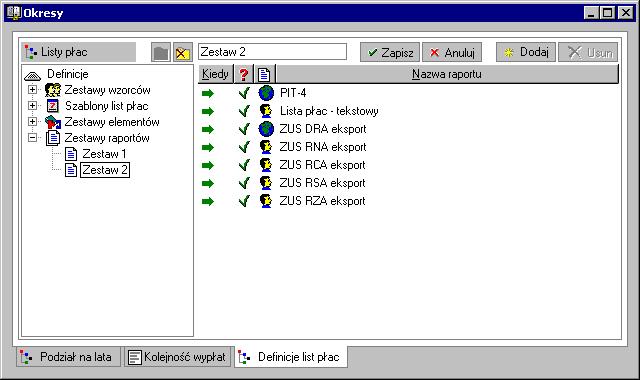640x380 pixels.
Task: Toggle the checkmark in PIT-4 row
Action: click(x=244, y=93)
